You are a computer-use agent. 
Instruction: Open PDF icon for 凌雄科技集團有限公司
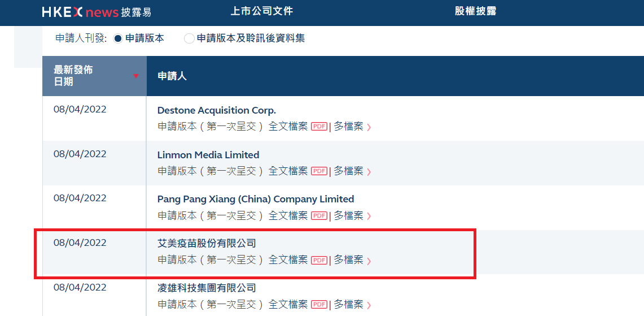(x=319, y=305)
